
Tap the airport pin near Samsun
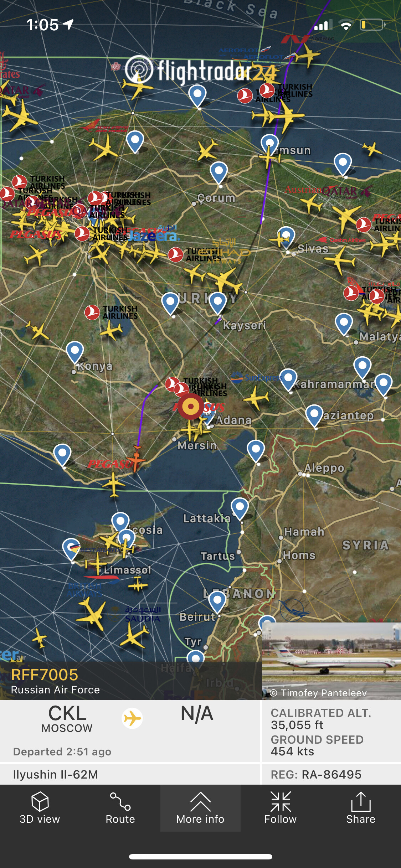pos(270,145)
